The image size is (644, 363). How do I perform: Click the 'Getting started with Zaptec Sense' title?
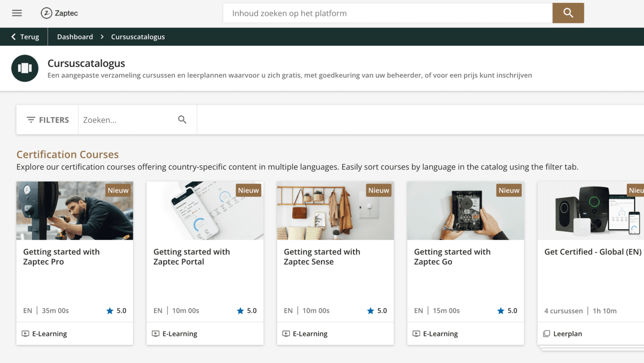(322, 257)
